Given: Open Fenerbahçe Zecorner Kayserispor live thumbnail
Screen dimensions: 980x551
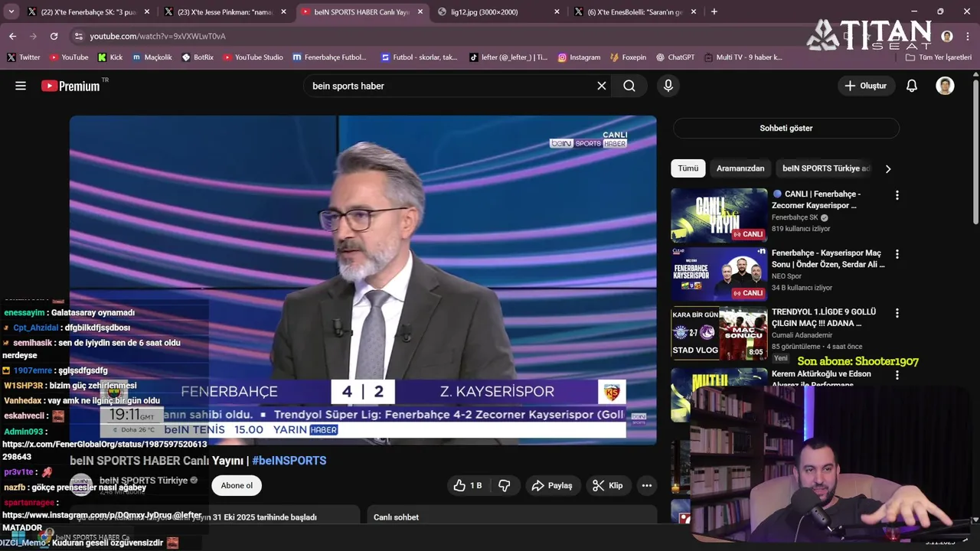Looking at the screenshot, I should 719,215.
